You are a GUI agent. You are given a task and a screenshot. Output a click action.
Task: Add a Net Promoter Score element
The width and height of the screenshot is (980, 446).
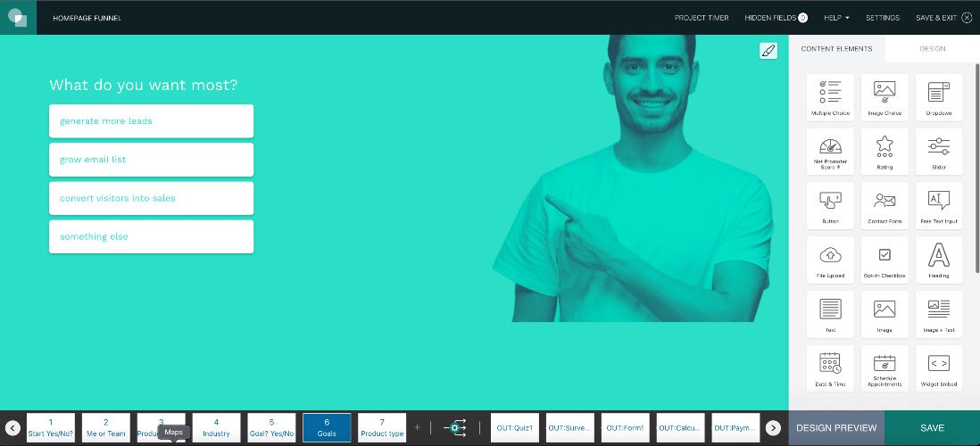click(x=830, y=151)
